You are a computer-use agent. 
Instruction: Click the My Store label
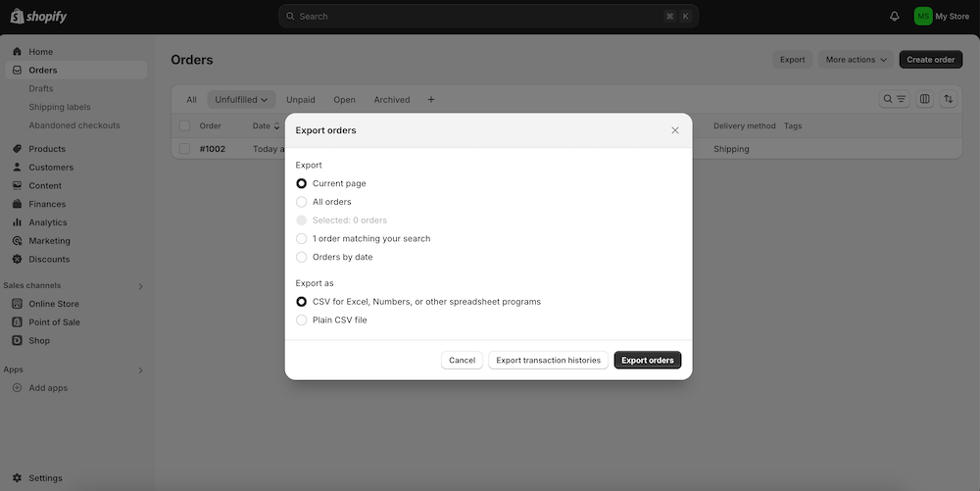[x=952, y=17]
